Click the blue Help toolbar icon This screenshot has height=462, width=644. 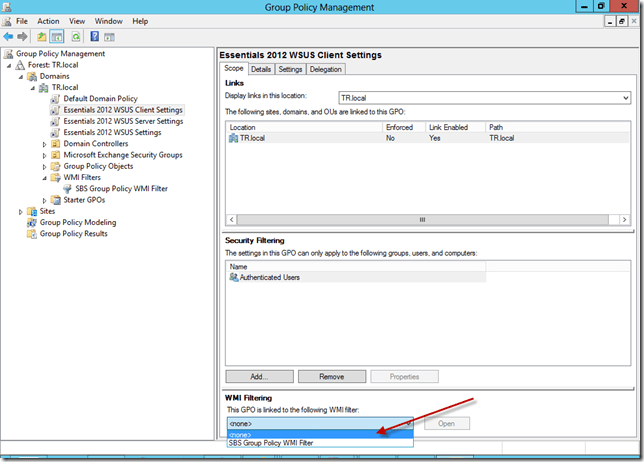93,36
